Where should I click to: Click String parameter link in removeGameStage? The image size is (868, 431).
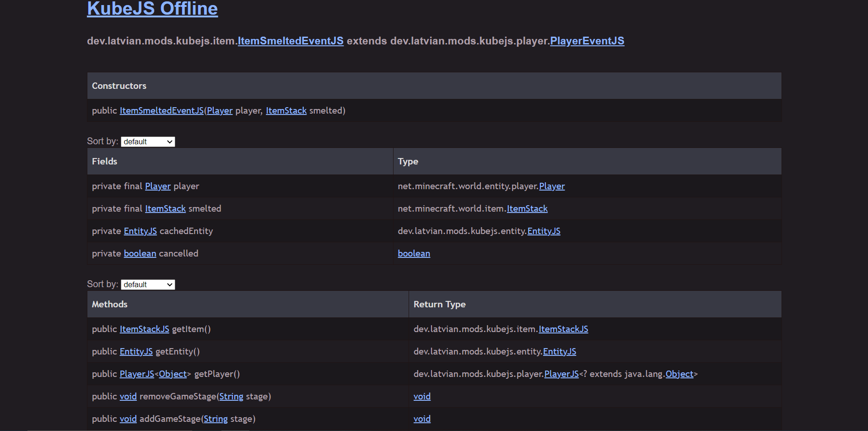pos(231,396)
